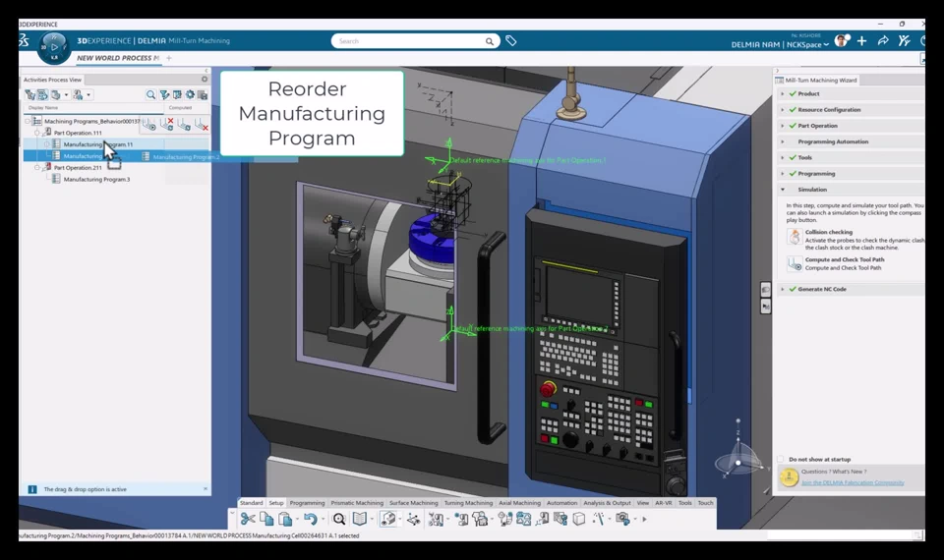Image resolution: width=944 pixels, height=560 pixels.
Task: Click the Compute and Check Tool Path icon
Action: 795,264
